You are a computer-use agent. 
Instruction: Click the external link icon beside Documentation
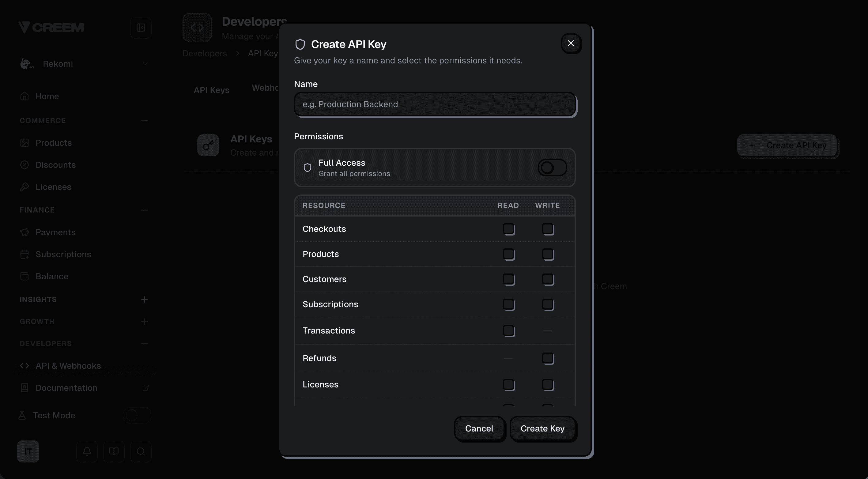[145, 388]
